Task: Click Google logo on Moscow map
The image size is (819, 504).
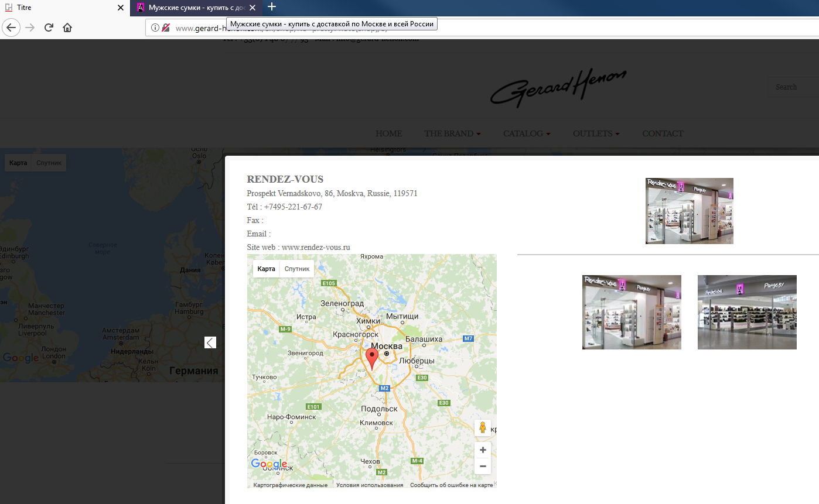Action: point(269,464)
